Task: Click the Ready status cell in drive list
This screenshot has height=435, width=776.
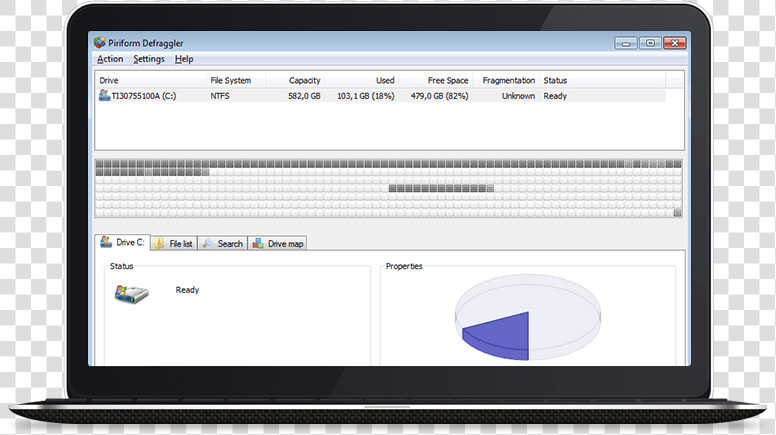Action: point(555,96)
